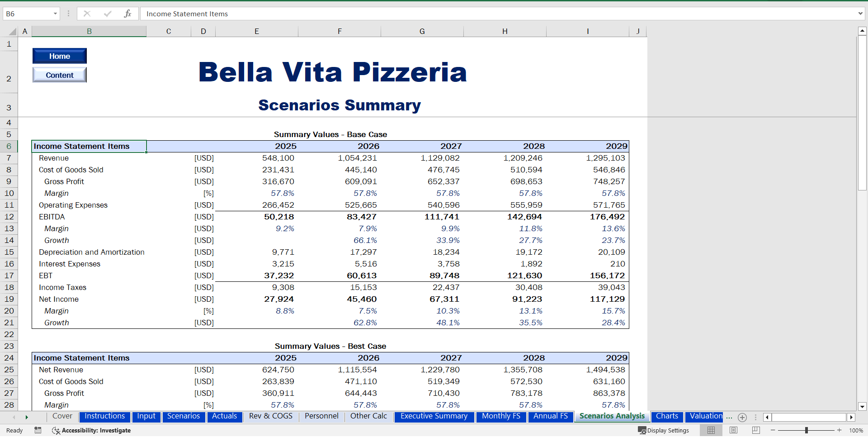
Task: Open the Executive Summary sheet tab
Action: 434,416
